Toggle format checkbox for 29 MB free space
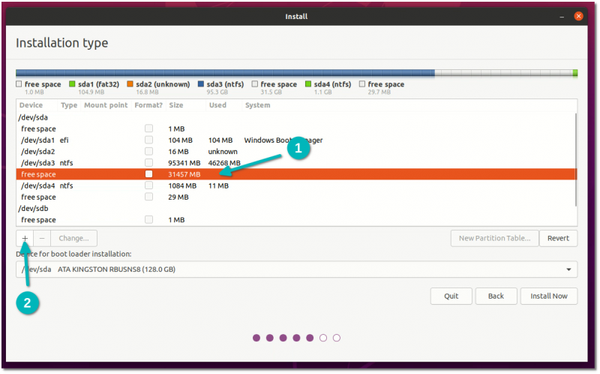Image resolution: width=600 pixels, height=374 pixels. tap(149, 197)
